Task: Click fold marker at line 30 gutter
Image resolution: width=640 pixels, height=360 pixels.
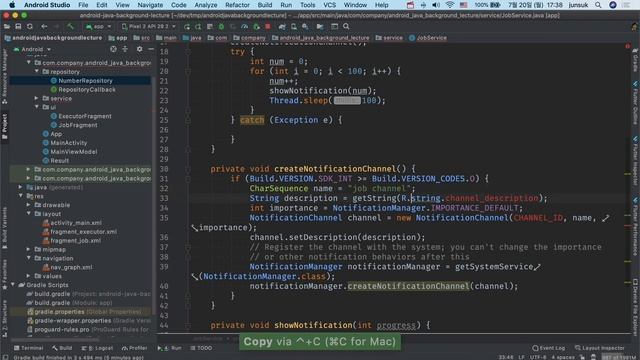Action: coord(188,169)
